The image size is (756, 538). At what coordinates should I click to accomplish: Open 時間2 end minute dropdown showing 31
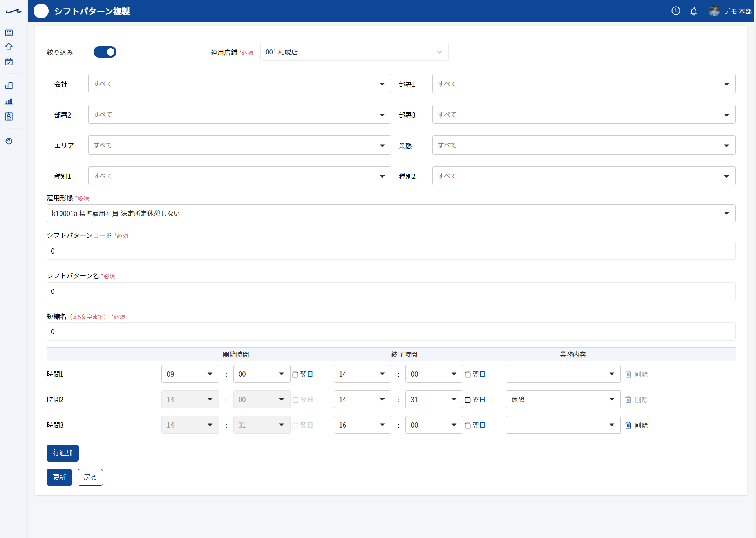click(x=434, y=400)
